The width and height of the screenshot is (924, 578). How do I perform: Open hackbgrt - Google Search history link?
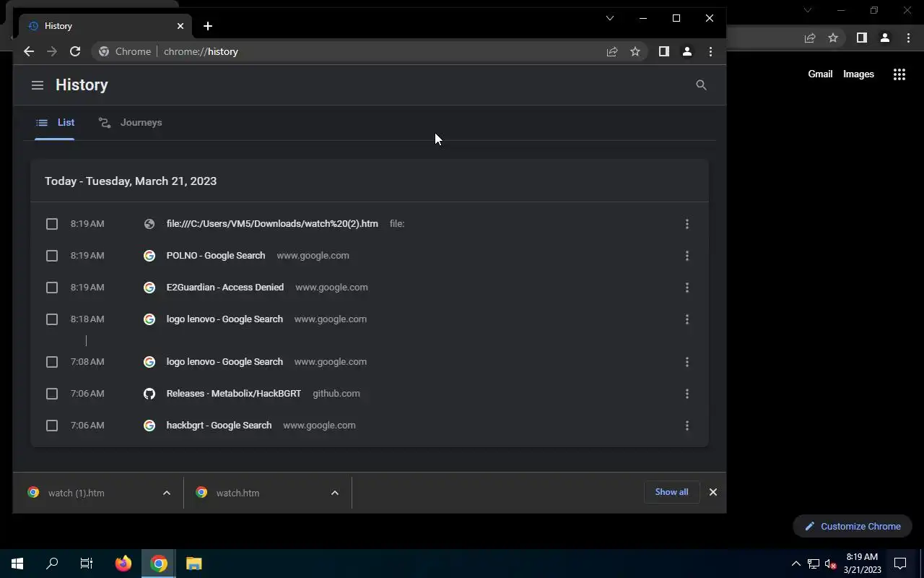tap(219, 426)
